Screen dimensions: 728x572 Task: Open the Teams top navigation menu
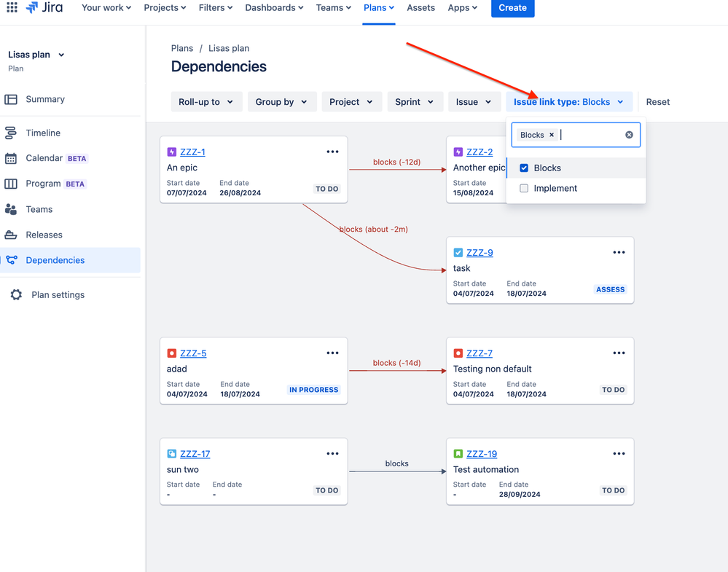[x=333, y=7]
